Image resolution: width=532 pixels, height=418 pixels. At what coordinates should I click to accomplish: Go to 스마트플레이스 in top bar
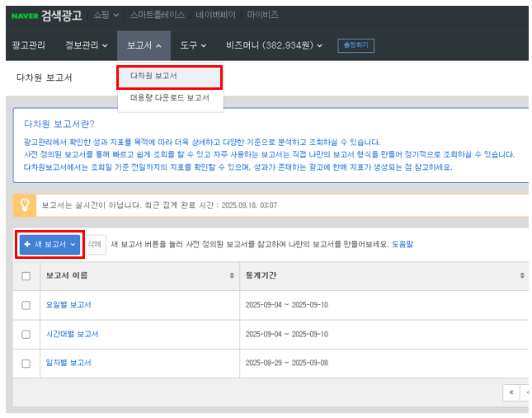coord(158,15)
